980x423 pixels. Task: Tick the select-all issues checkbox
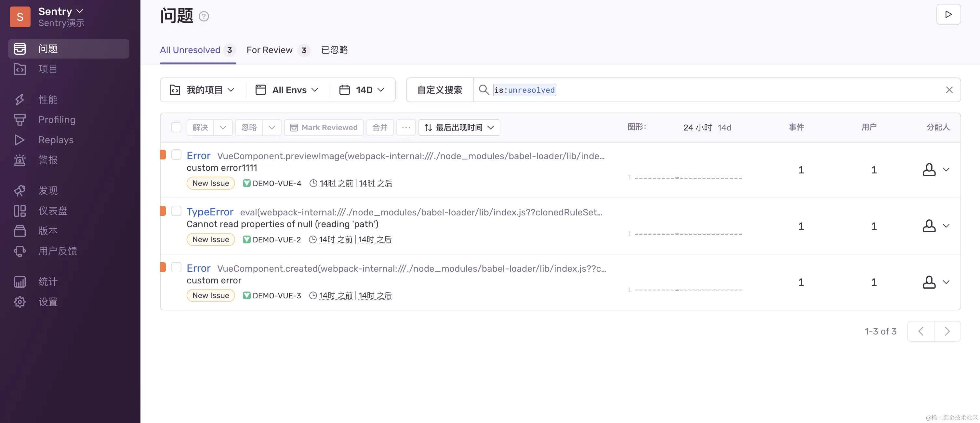click(176, 127)
